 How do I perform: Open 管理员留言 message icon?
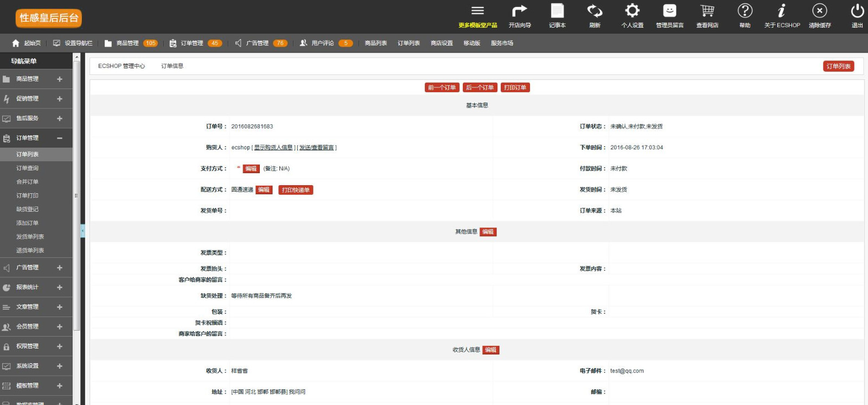669,11
